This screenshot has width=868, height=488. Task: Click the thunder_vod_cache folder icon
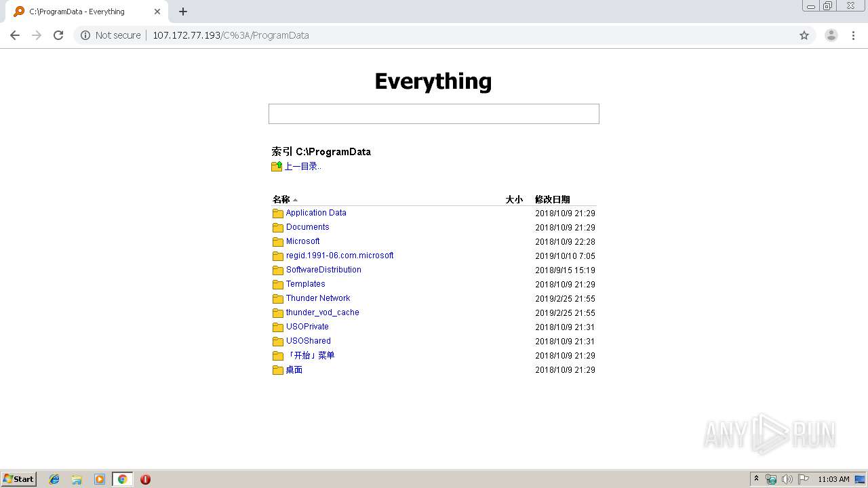pos(278,312)
